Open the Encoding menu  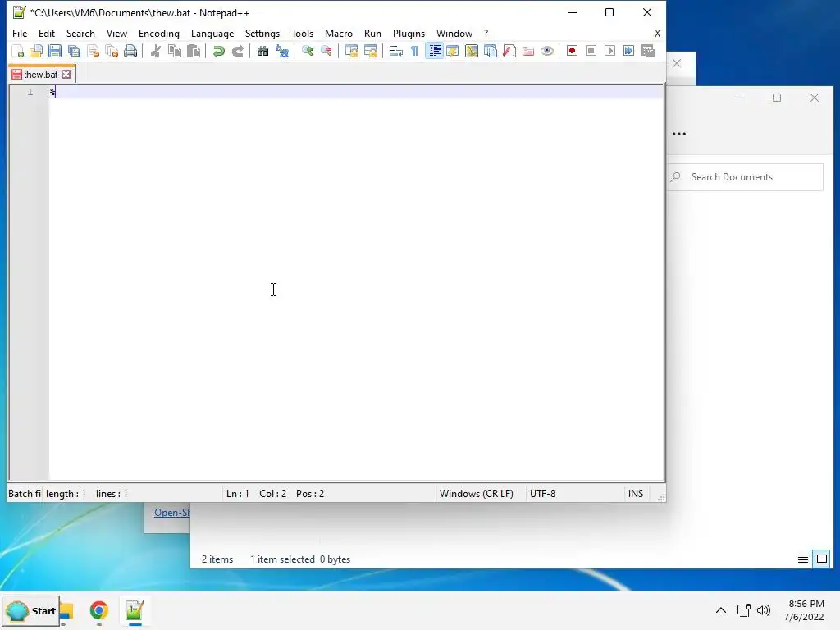point(159,33)
